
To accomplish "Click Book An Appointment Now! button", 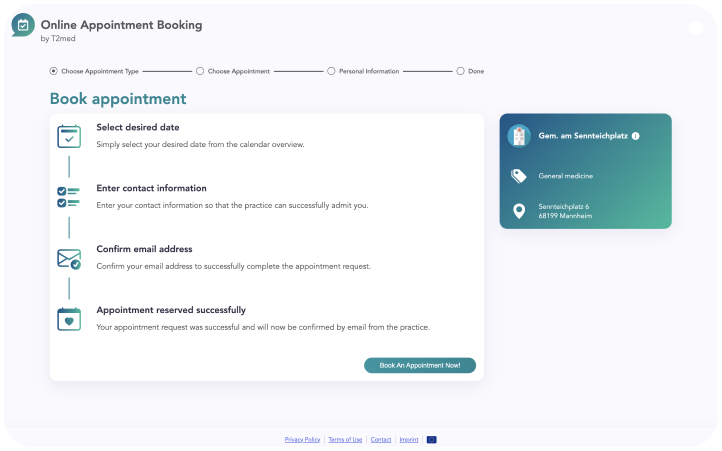I will click(420, 365).
